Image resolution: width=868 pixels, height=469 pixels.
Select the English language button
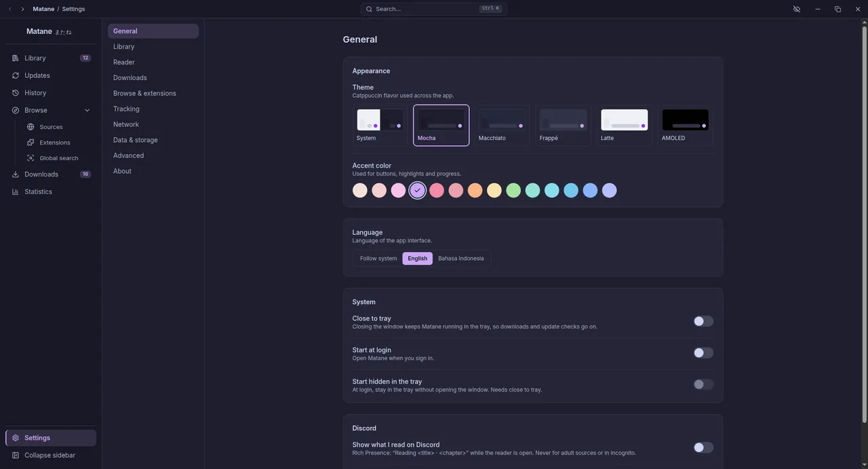click(418, 259)
